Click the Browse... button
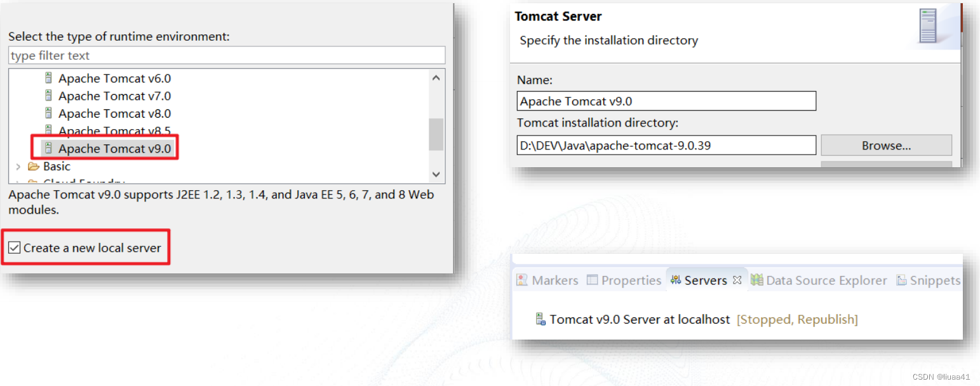Screen dimensions: 980x386 [x=886, y=146]
